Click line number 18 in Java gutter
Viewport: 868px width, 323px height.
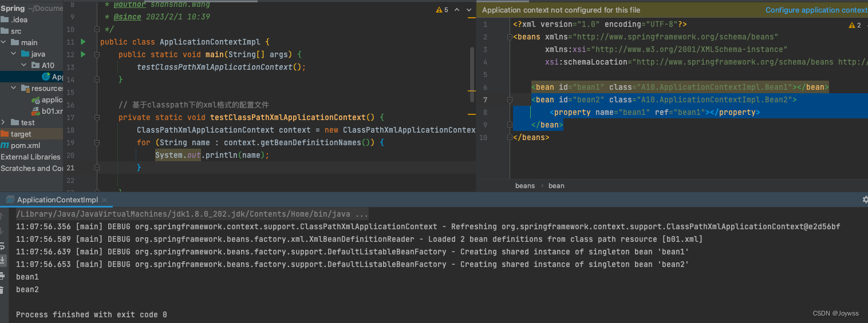coord(70,130)
